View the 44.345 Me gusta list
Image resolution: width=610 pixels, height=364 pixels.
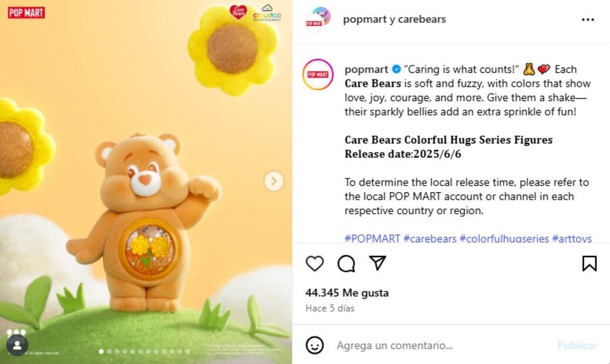347,292
